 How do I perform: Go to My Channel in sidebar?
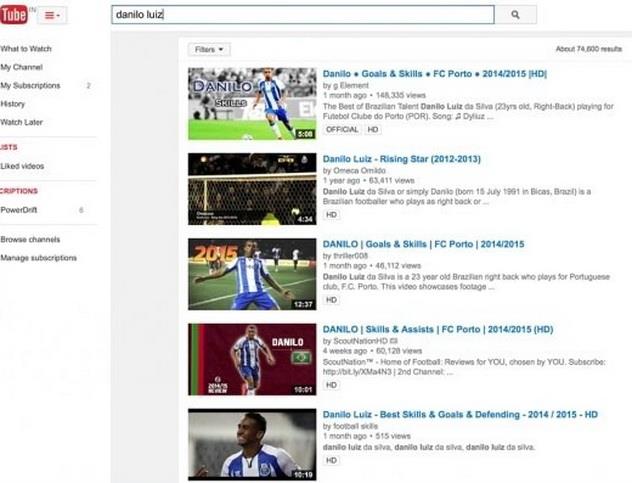pyautogui.click(x=21, y=67)
